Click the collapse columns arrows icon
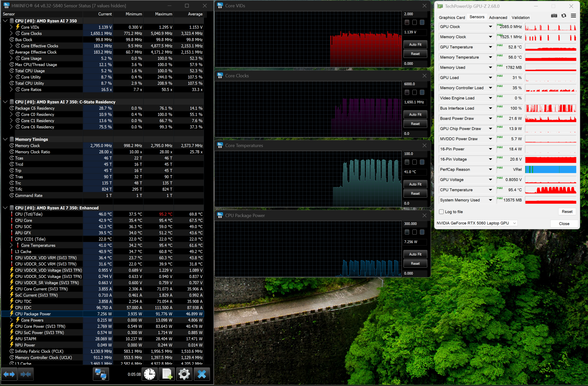Viewport: 588px width, 386px height. pos(25,374)
